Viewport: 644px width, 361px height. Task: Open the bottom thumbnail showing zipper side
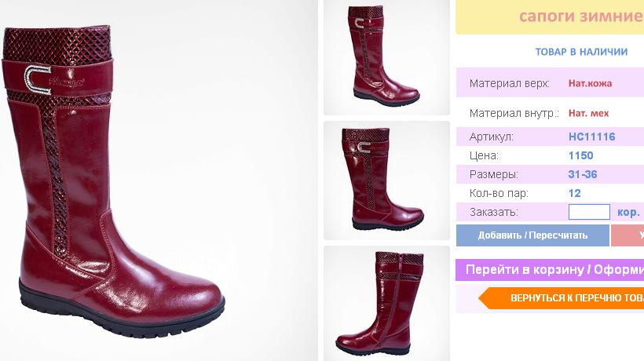click(x=386, y=304)
